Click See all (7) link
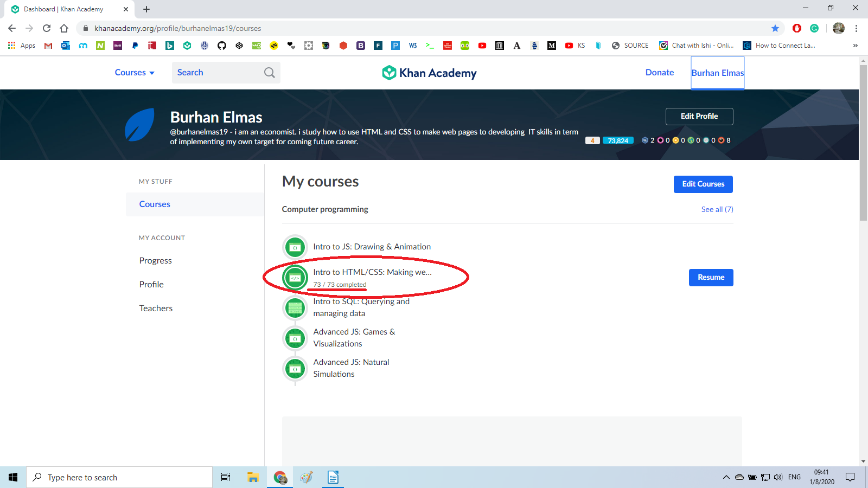 717,209
